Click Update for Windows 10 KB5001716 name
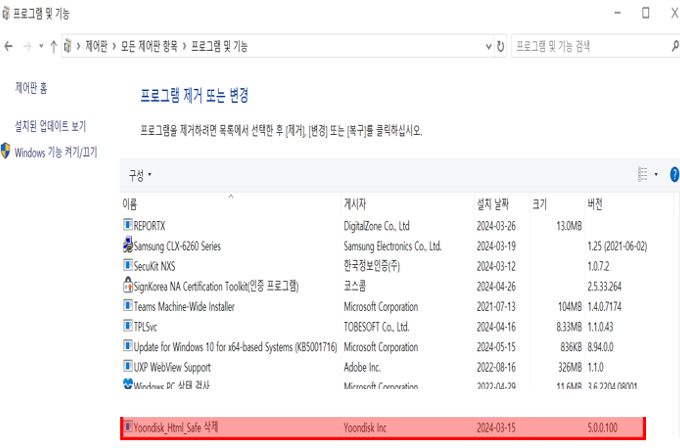Screen dimensions: 680x448 235,347
